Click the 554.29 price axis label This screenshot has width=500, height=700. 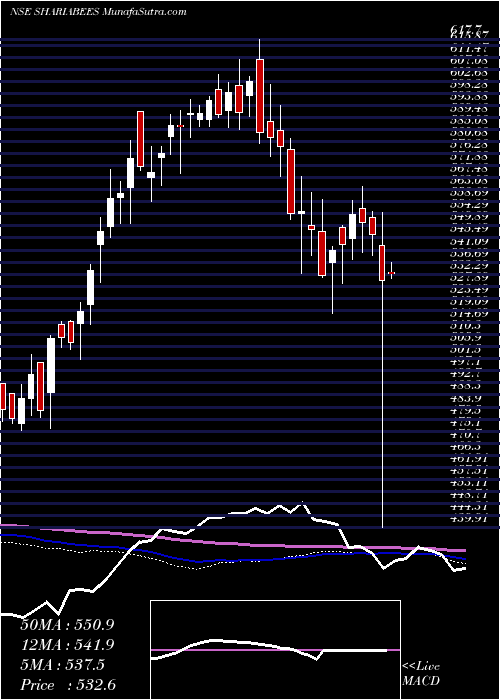pos(468,205)
